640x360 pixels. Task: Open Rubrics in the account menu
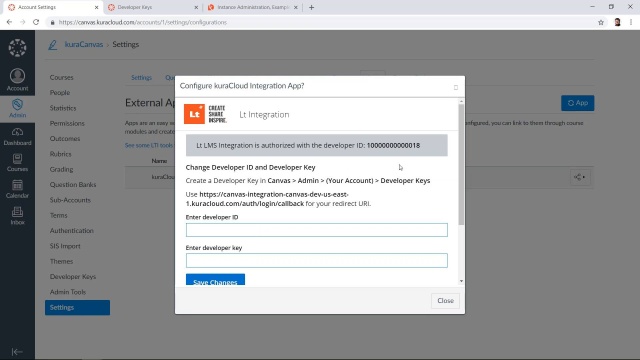pos(60,154)
